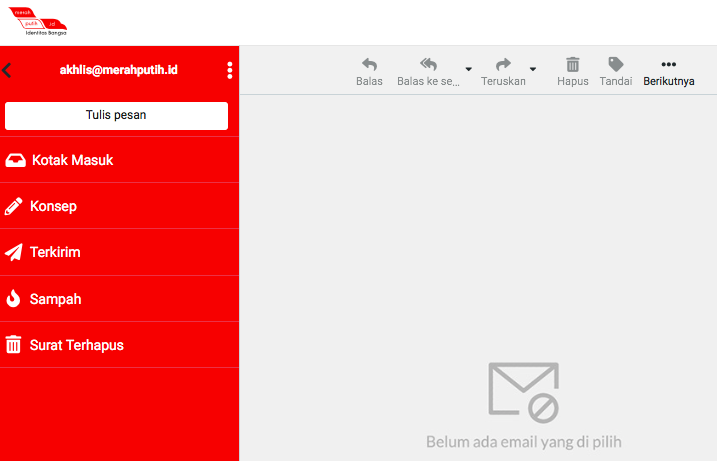Expand the reply-all dropdown arrow
Image resolution: width=717 pixels, height=461 pixels.
click(469, 69)
